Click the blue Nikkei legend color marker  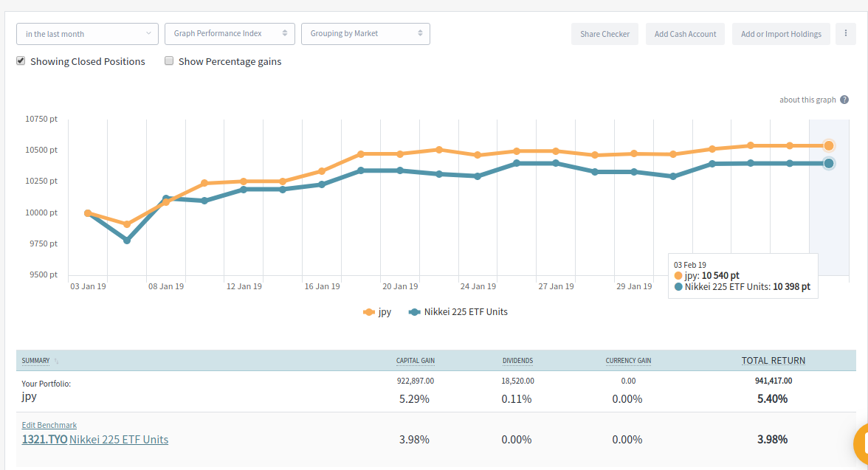(x=414, y=312)
